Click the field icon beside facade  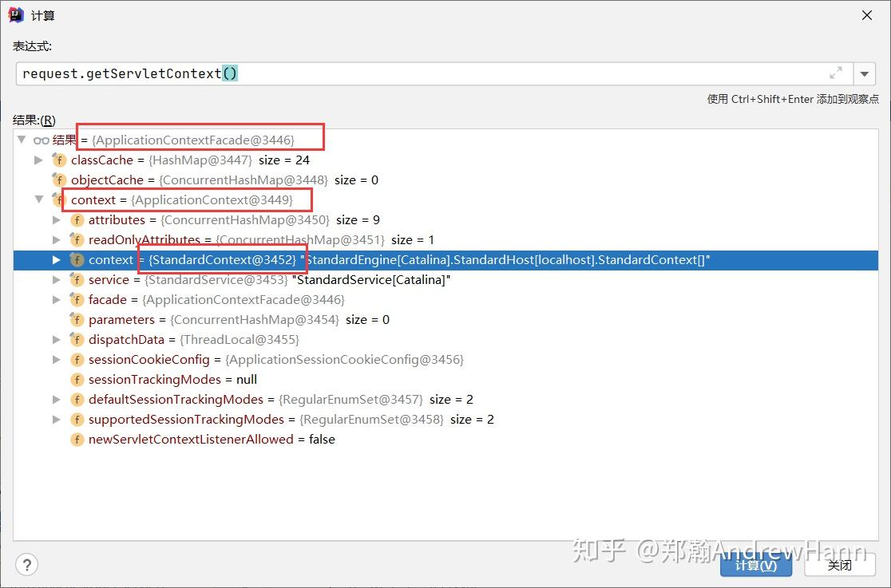click(x=77, y=299)
